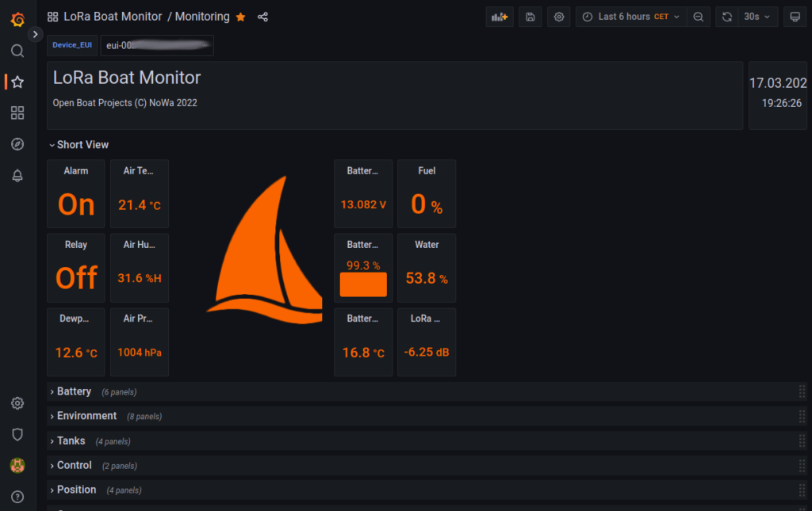The width and height of the screenshot is (812, 511).
Task: Open the Alerting bell icon
Action: point(17,176)
